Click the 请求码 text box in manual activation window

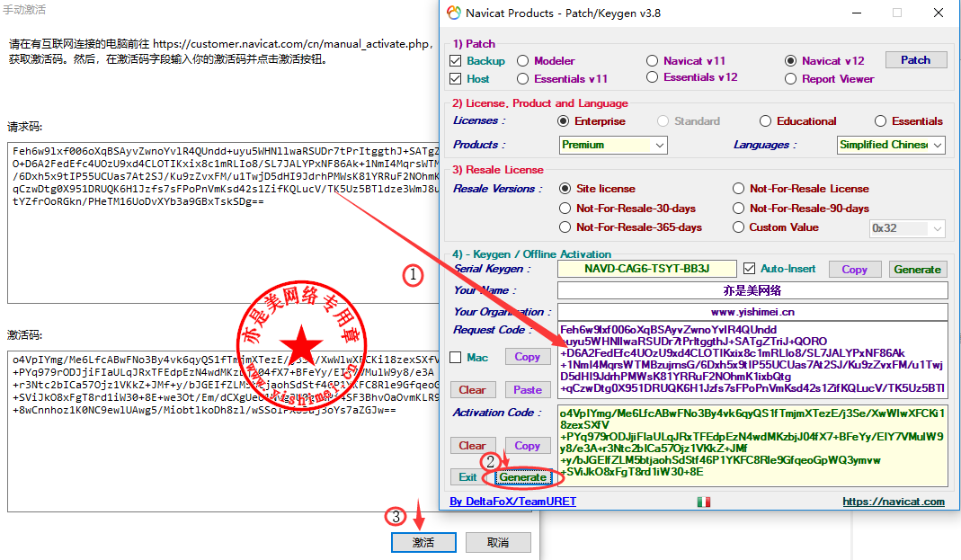(x=224, y=222)
